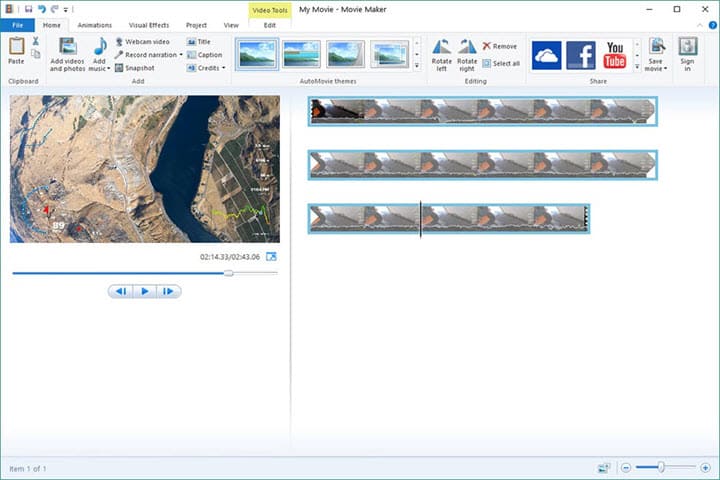Open the Credits dropdown arrow
This screenshot has width=720, height=480.
pos(223,68)
